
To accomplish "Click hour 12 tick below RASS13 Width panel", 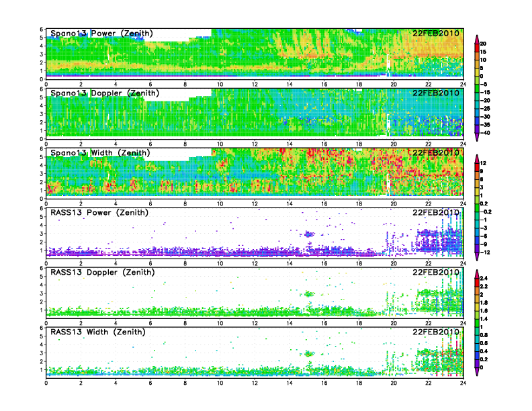I will [255, 383].
